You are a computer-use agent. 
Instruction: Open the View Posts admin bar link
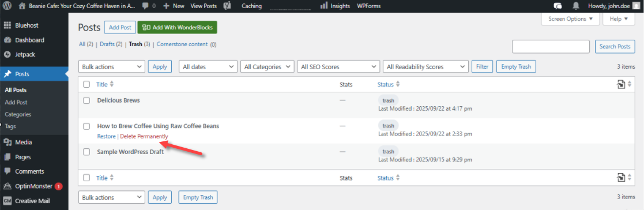(204, 6)
